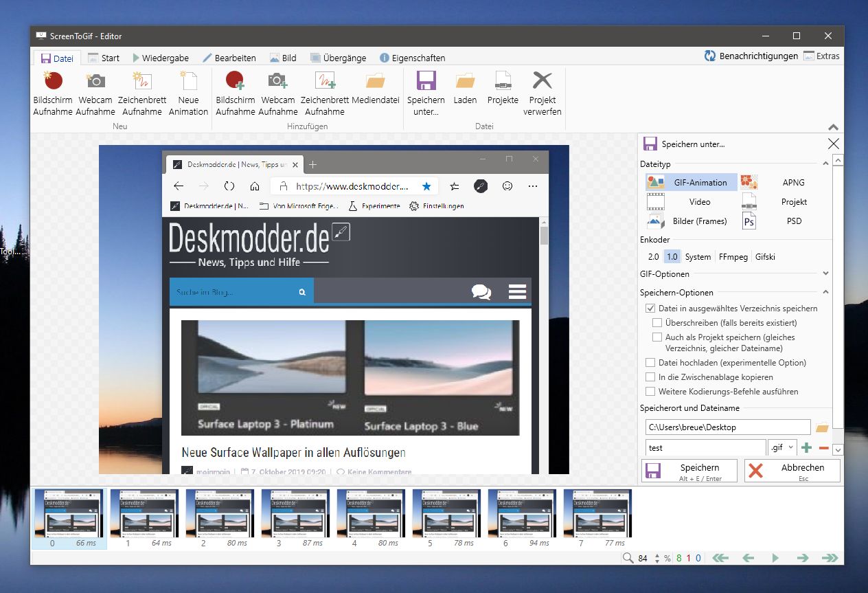This screenshot has width=868, height=593.
Task: Close the Speichern unter panel
Action: [x=834, y=144]
